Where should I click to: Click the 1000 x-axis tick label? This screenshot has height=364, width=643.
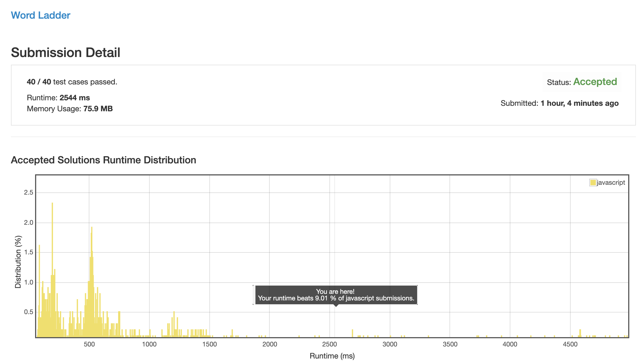tap(149, 344)
